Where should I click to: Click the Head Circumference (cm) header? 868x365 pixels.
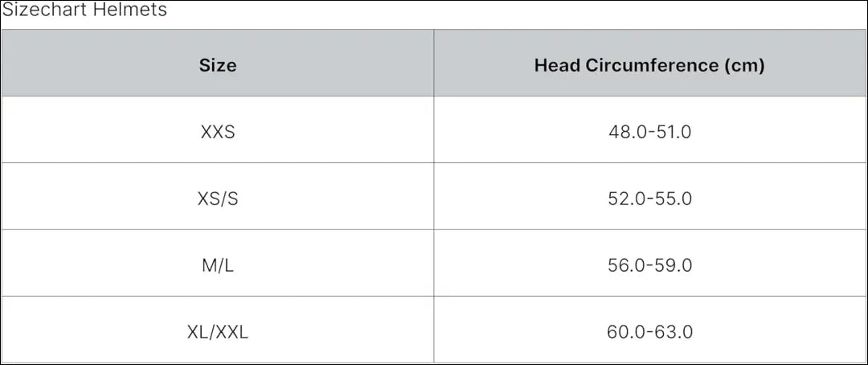(649, 65)
